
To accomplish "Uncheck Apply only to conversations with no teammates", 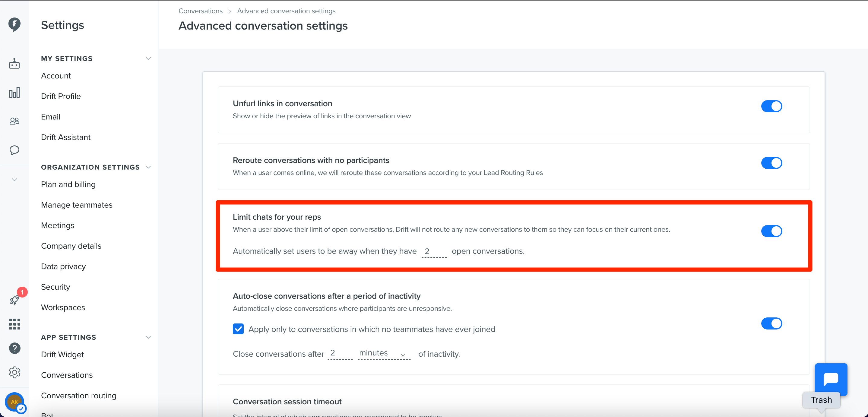I will [x=238, y=329].
